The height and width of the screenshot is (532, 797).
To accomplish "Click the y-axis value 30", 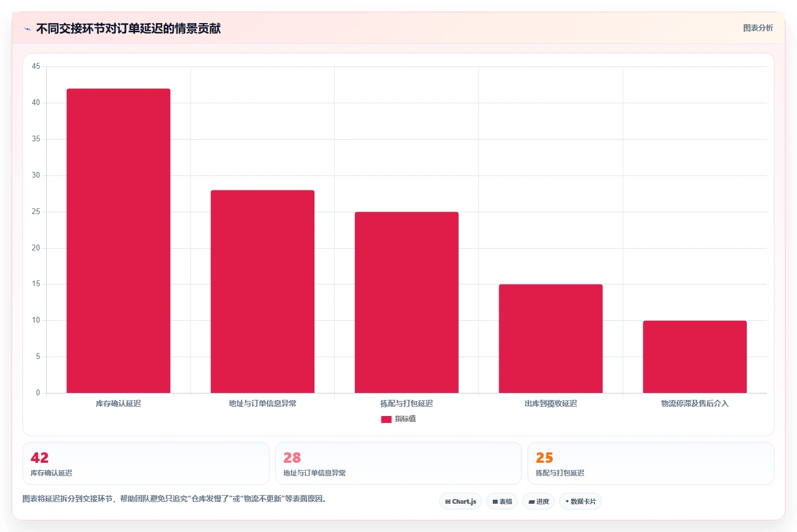I will click(36, 175).
